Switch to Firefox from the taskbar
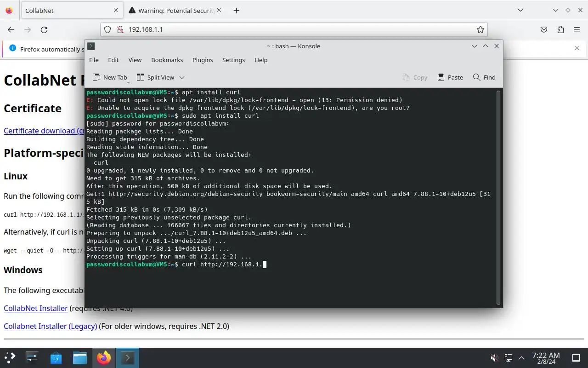Image resolution: width=588 pixels, height=368 pixels. coord(104,357)
